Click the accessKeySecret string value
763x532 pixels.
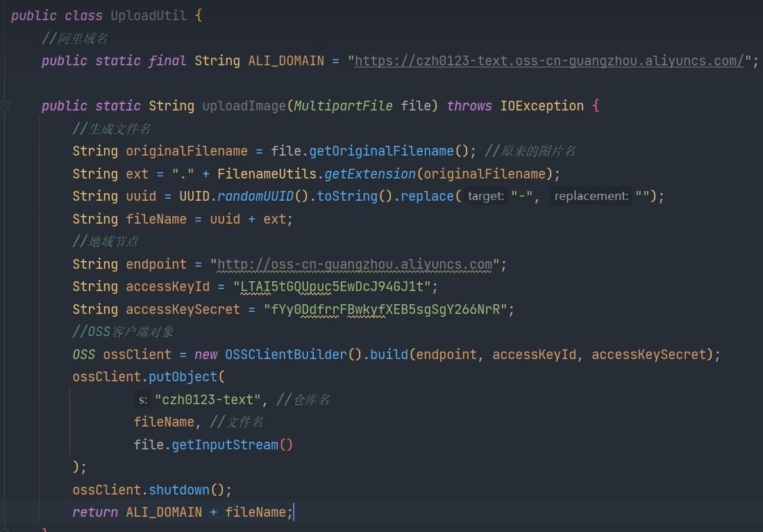coord(385,309)
